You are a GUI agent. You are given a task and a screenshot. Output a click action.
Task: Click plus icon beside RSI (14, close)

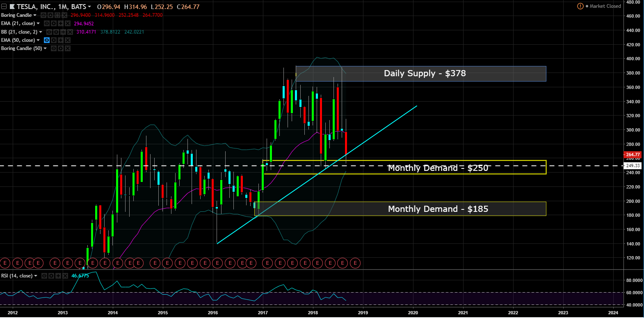click(x=58, y=276)
